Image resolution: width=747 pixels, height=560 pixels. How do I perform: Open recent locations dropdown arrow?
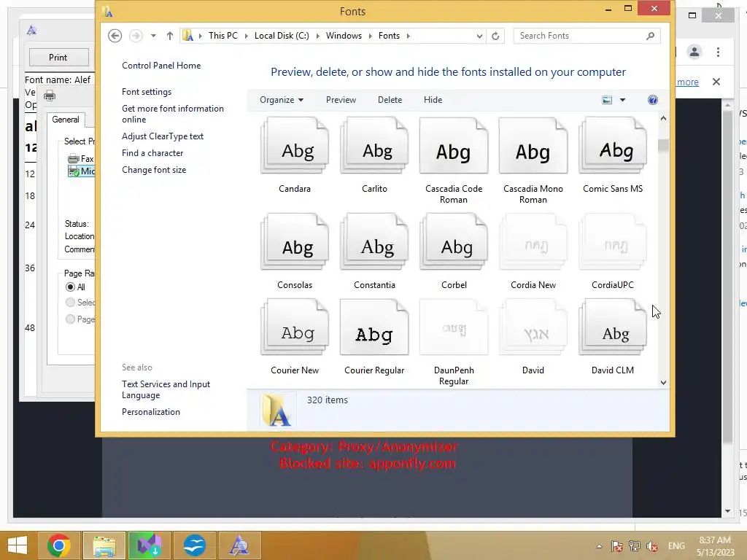click(x=153, y=36)
